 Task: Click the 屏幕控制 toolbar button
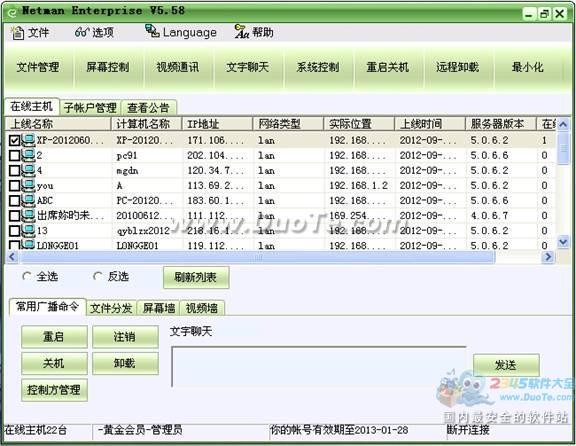pos(108,67)
